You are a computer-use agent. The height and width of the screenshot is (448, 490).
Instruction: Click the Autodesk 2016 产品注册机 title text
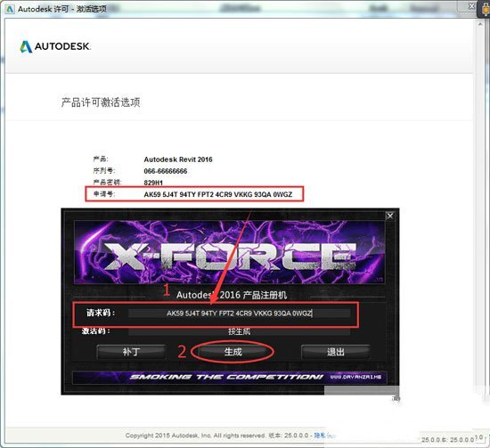232,295
